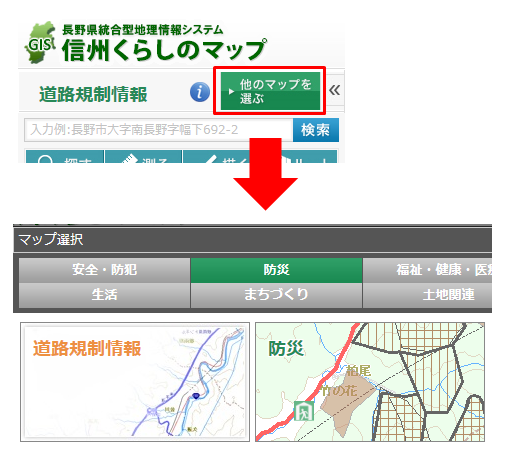Click the blue 検索 search button
Screen dimensions: 510x454
pos(316,130)
